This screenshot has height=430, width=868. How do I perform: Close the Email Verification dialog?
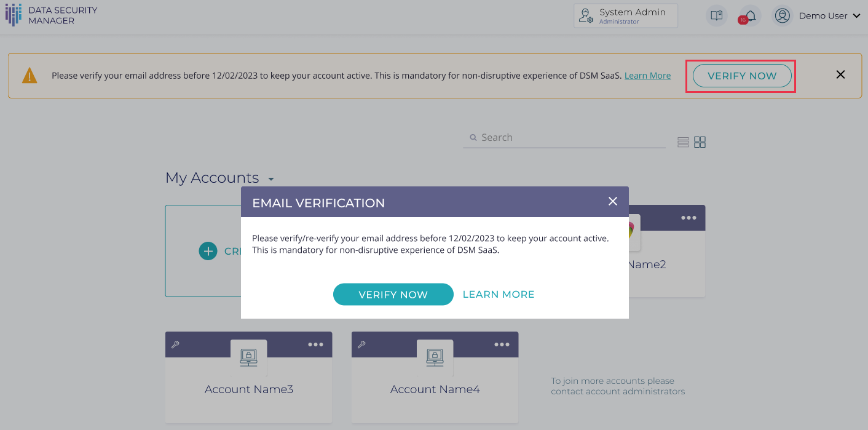(612, 201)
